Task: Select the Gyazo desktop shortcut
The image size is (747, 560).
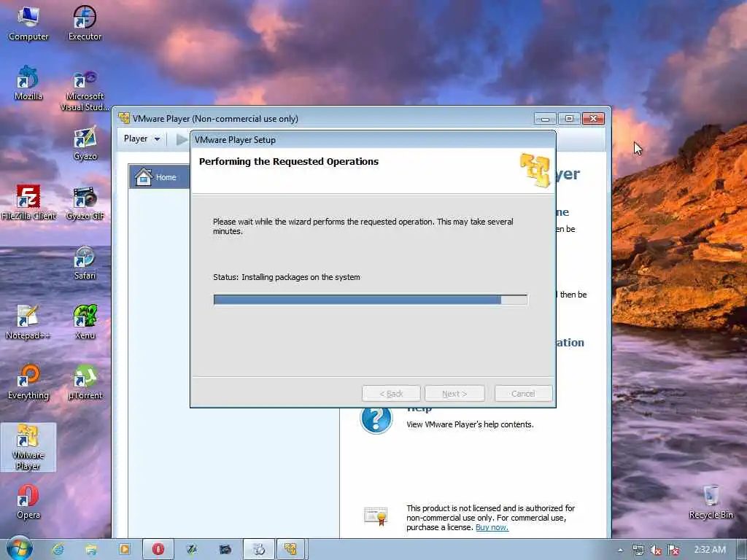Action: (x=85, y=144)
